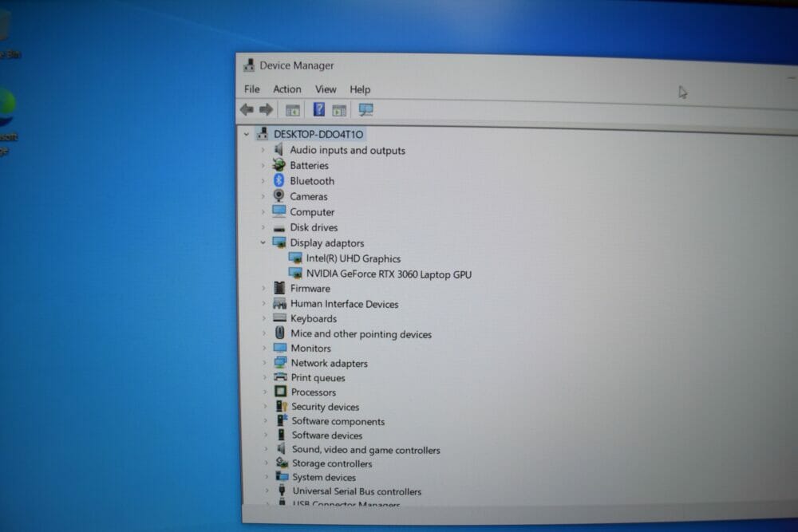Select the Software devices row
Image resolution: width=798 pixels, height=532 pixels.
pyautogui.click(x=326, y=435)
